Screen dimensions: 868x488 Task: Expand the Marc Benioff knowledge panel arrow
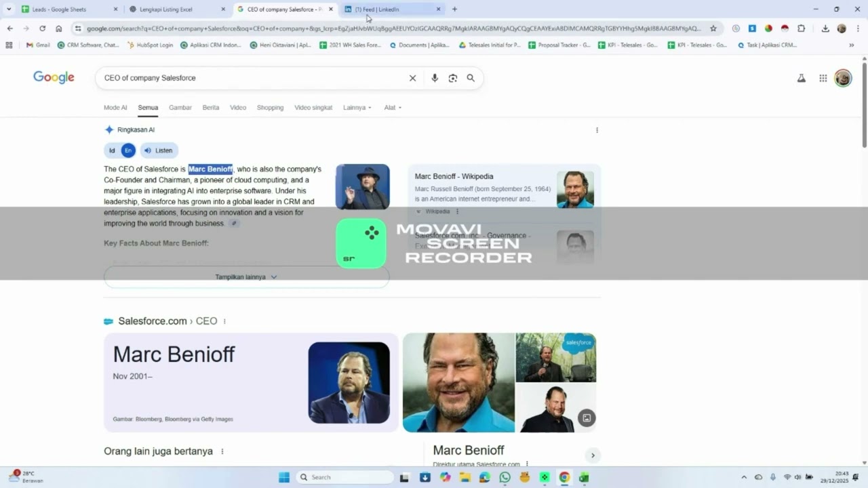(593, 455)
